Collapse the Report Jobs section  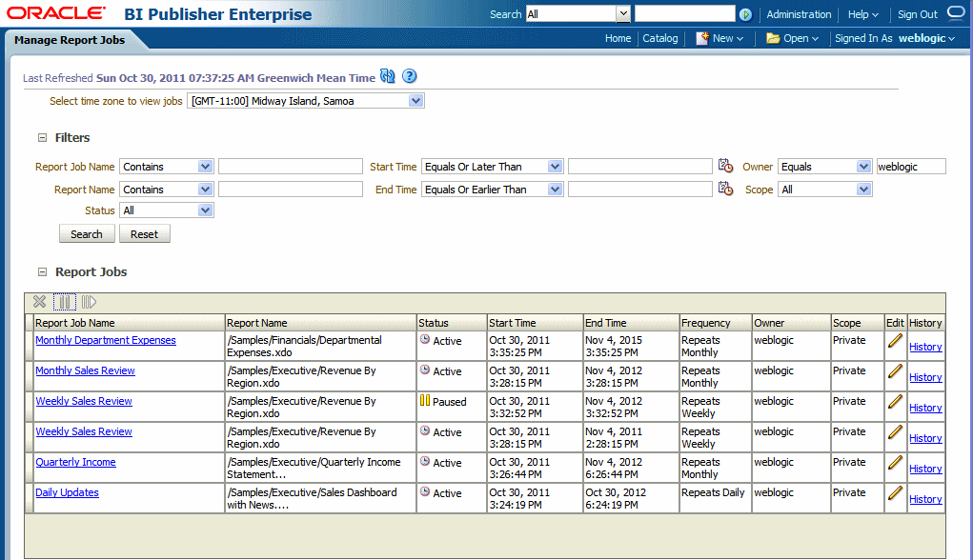40,272
